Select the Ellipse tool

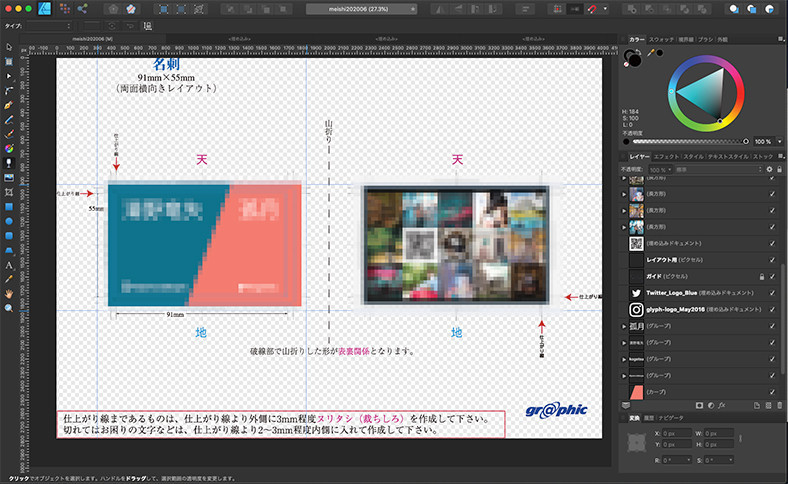tap(9, 221)
